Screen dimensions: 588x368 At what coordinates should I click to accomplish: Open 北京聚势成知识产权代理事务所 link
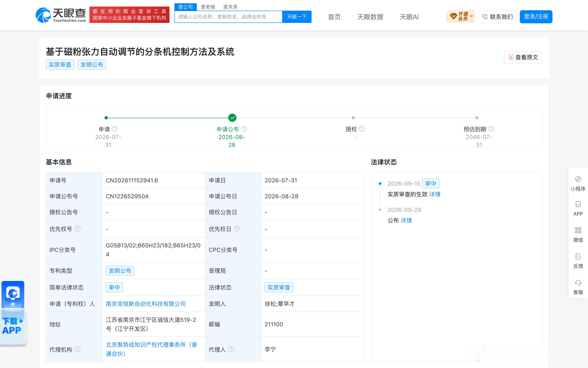[151, 349]
